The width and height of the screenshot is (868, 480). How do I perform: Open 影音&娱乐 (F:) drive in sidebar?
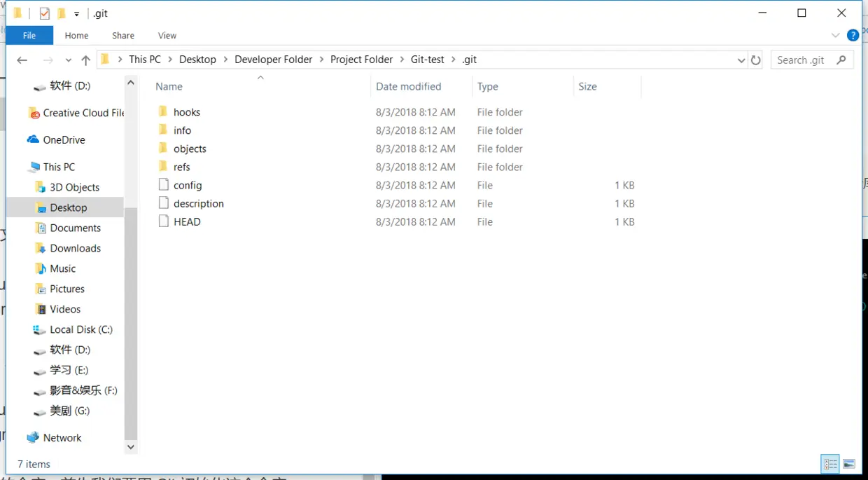click(x=76, y=390)
